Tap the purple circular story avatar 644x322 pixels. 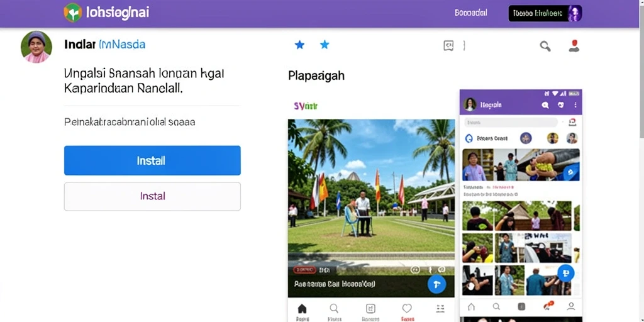tap(526, 138)
